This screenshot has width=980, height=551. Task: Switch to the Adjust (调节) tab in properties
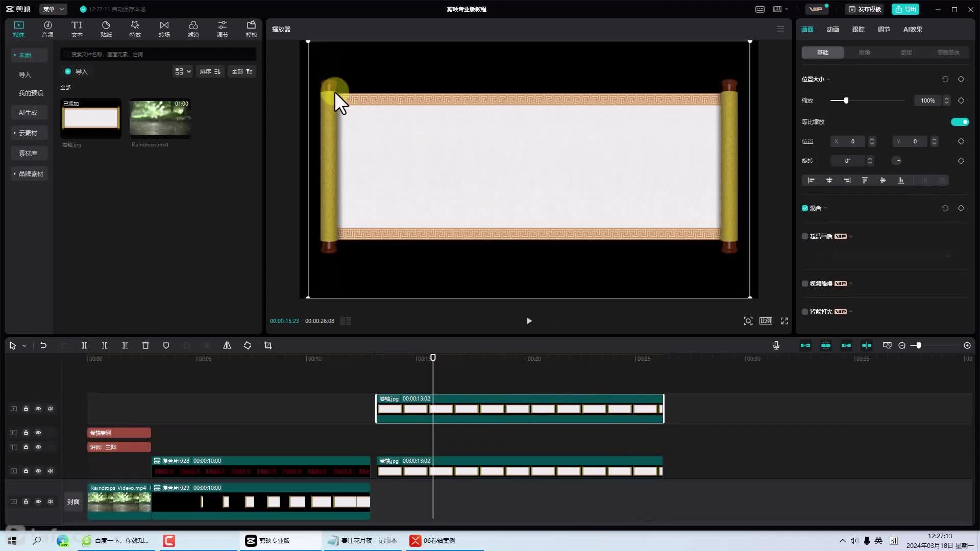point(884,30)
